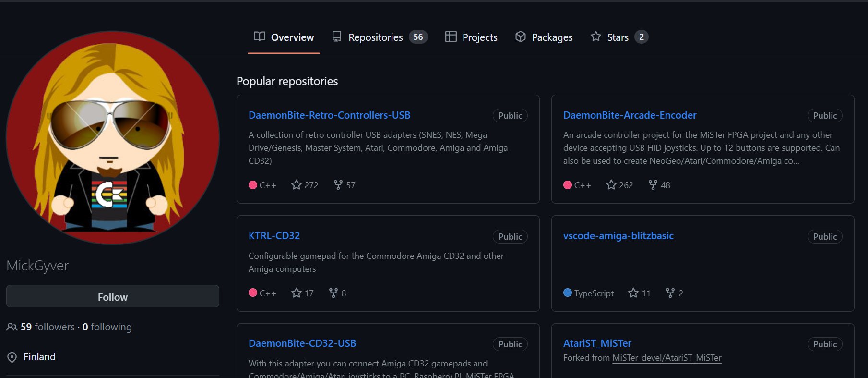The image size is (868, 378).
Task: View the Stars tab
Action: click(x=619, y=37)
